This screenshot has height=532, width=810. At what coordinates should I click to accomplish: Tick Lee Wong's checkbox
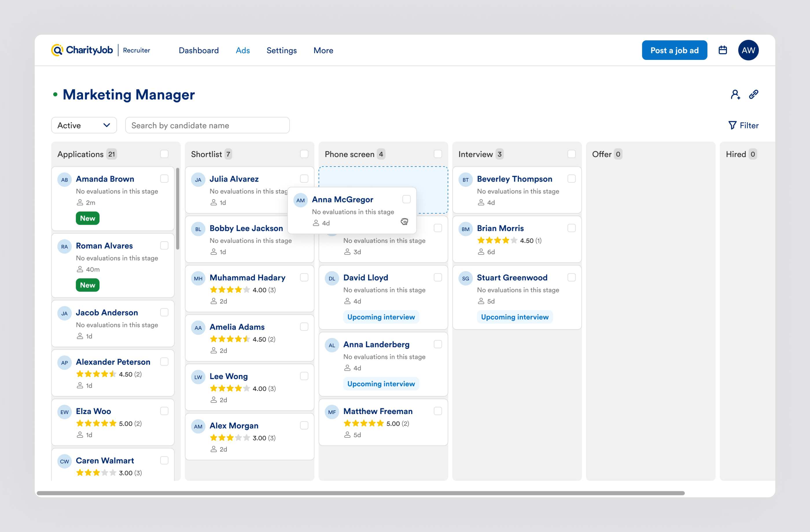(304, 376)
